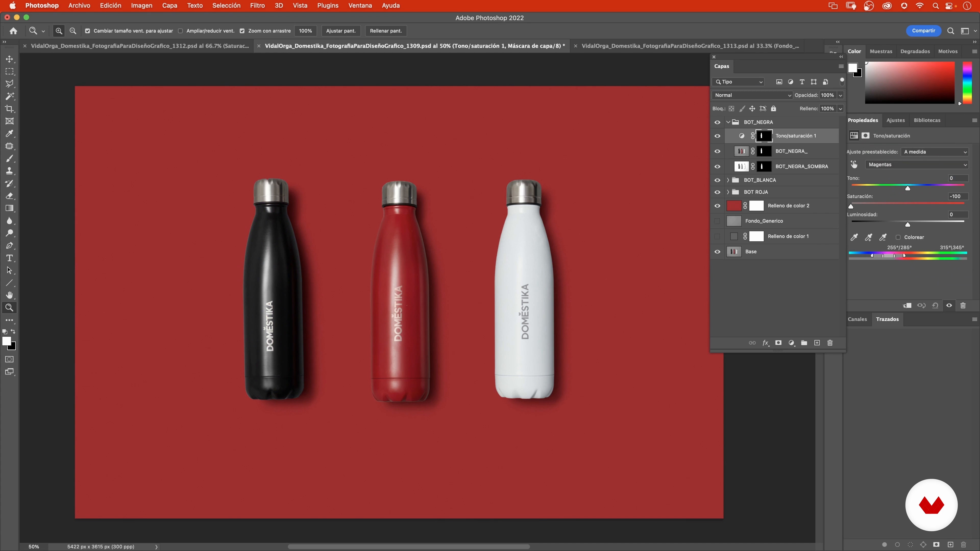
Task: Open the Capa menu
Action: coord(170,6)
